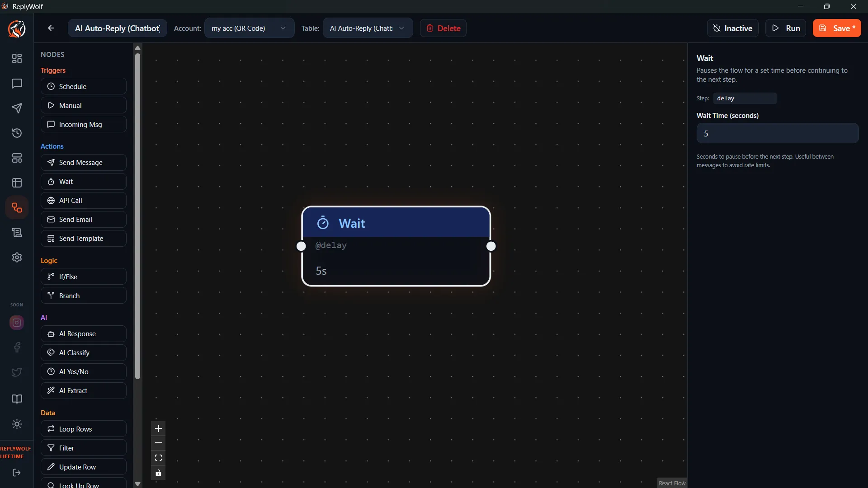Open the documentation book icon
Viewport: 868px width, 488px height.
(17, 399)
